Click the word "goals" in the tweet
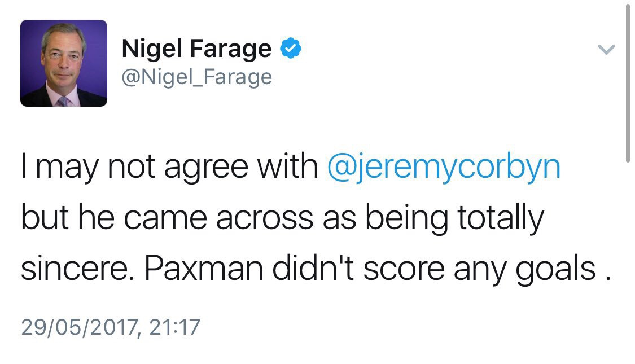 (555, 270)
